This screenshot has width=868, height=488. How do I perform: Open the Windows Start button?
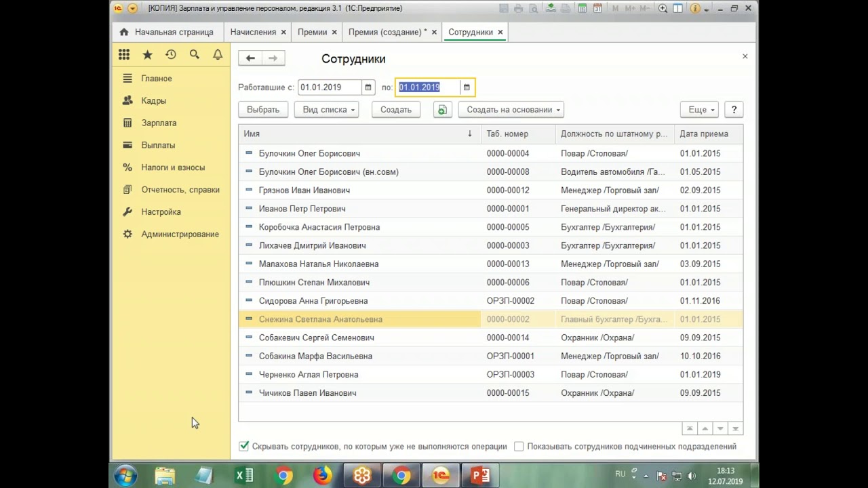[125, 476]
